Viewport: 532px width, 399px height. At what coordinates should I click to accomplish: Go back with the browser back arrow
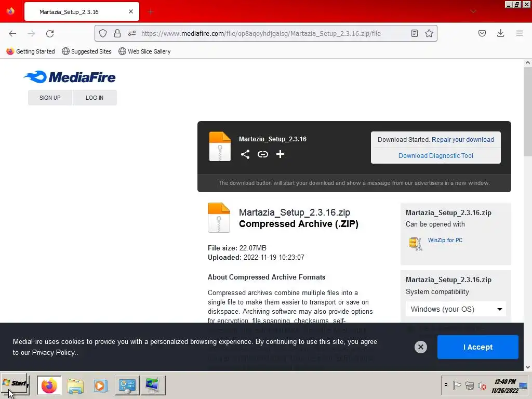(12, 33)
